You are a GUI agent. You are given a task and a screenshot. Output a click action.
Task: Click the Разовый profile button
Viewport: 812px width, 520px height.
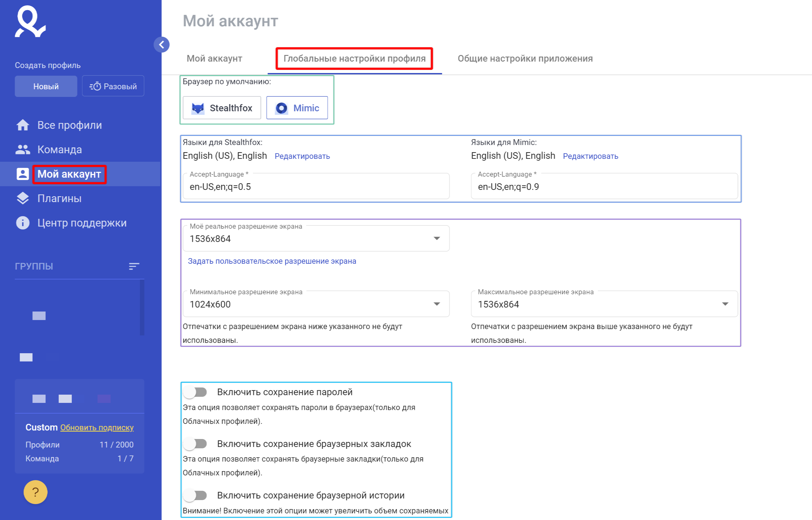point(113,86)
